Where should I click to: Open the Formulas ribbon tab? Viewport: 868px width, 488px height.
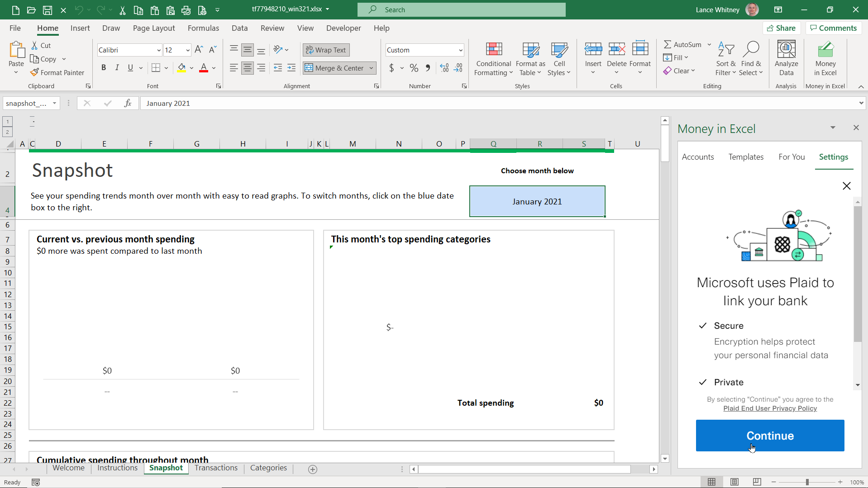pyautogui.click(x=203, y=28)
